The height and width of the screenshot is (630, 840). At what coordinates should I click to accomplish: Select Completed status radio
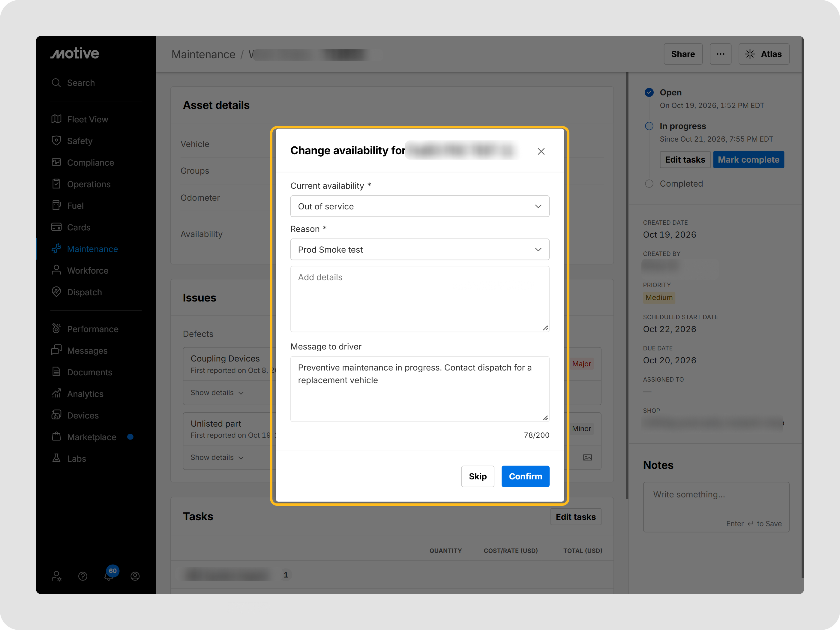(649, 184)
